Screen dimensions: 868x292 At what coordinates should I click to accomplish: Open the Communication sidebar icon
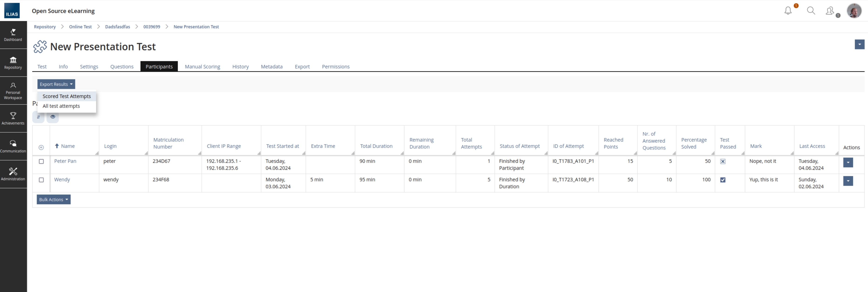tap(13, 145)
